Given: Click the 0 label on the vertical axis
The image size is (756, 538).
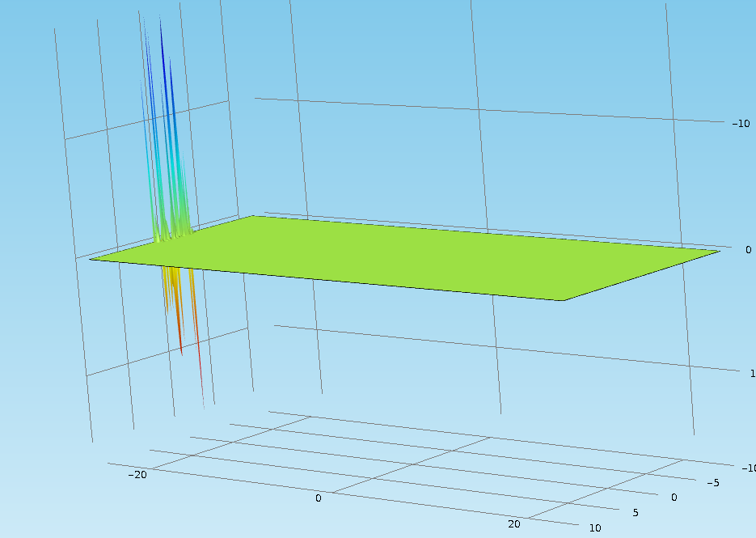Looking at the screenshot, I should [748, 250].
